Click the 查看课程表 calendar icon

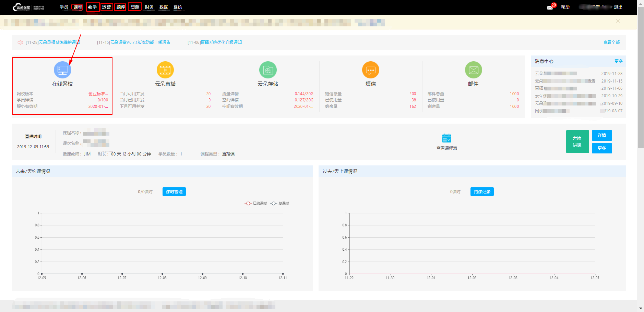(x=447, y=138)
